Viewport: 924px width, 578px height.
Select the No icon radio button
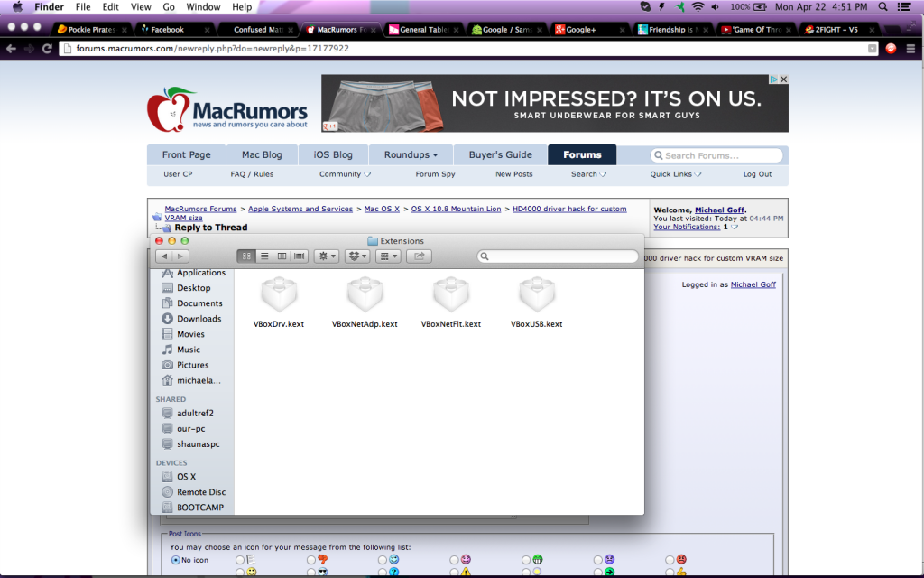pos(176,560)
